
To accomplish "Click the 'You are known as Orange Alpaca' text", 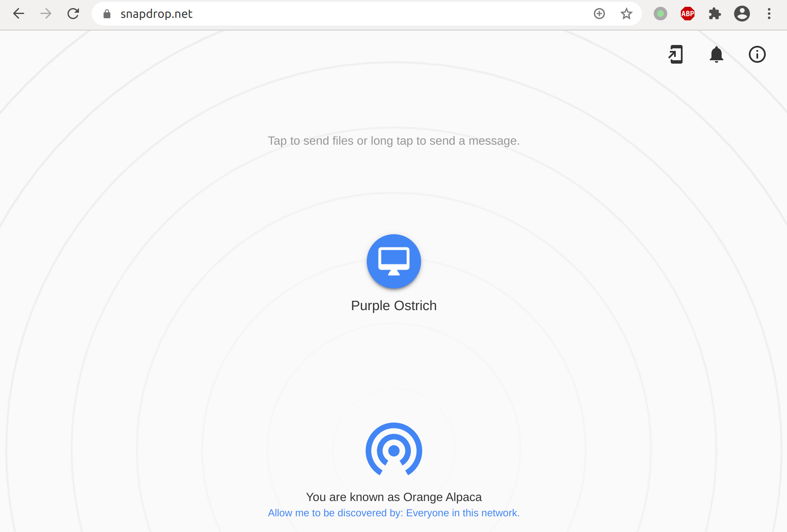I will [x=393, y=497].
